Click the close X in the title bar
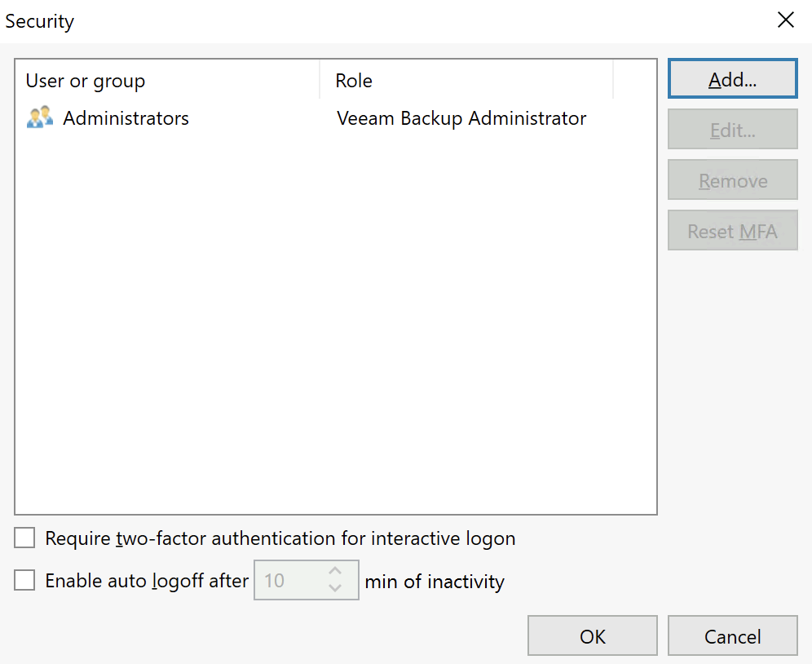812x664 pixels. coord(785,20)
